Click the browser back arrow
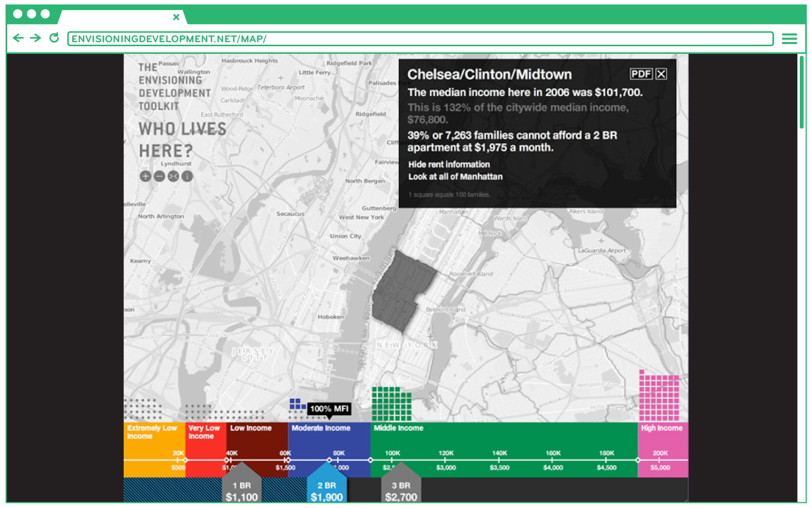812x508 pixels. tap(18, 38)
